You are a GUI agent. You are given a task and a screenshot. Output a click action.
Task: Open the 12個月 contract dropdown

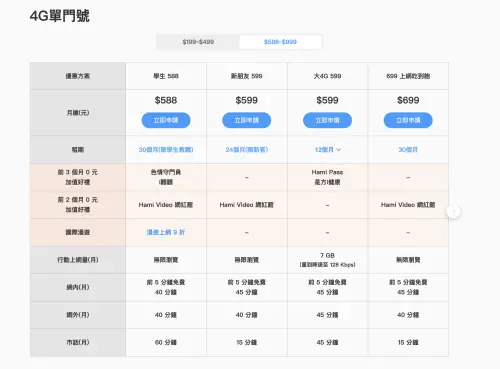pyautogui.click(x=328, y=150)
